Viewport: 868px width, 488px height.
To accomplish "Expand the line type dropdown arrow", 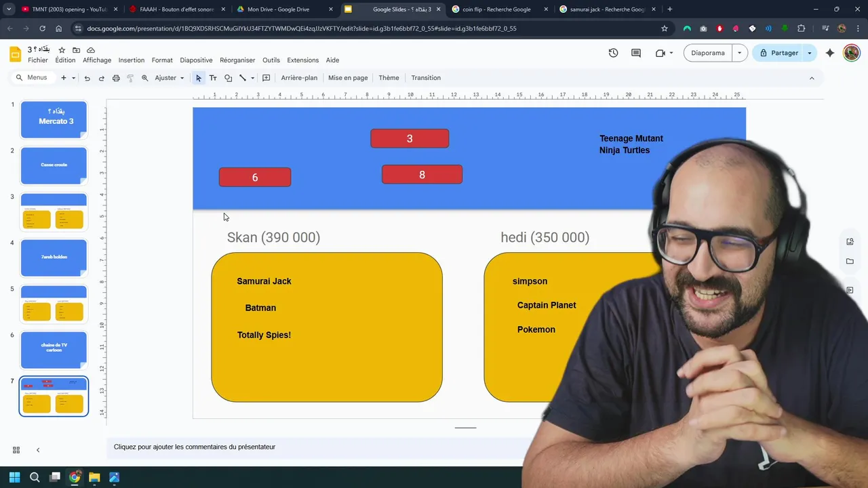I will [252, 78].
